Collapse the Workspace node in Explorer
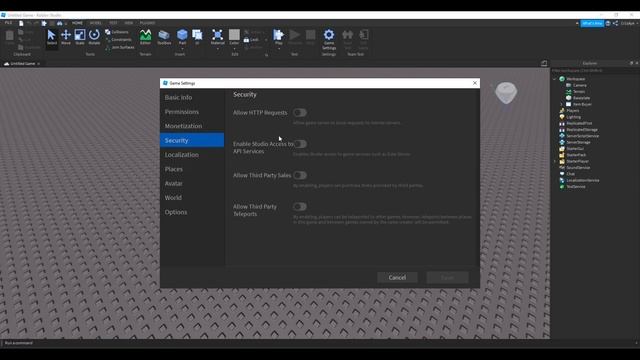Viewport: 640px width, 360px height. coord(554,79)
